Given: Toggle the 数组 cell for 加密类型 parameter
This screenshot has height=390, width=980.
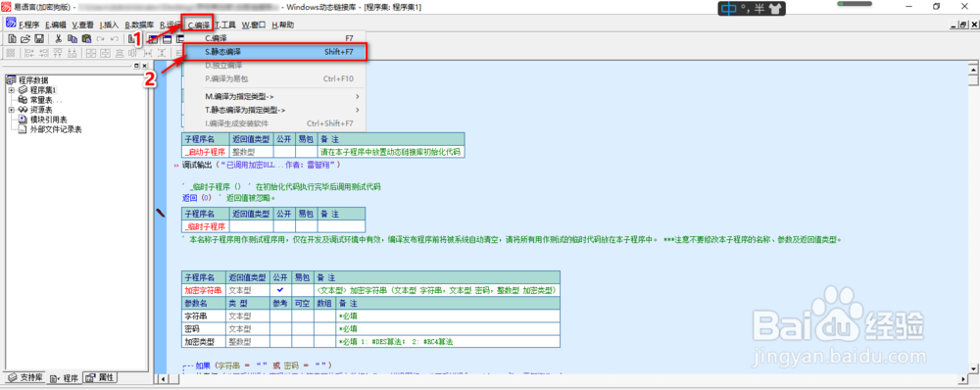Looking at the screenshot, I should 324,342.
